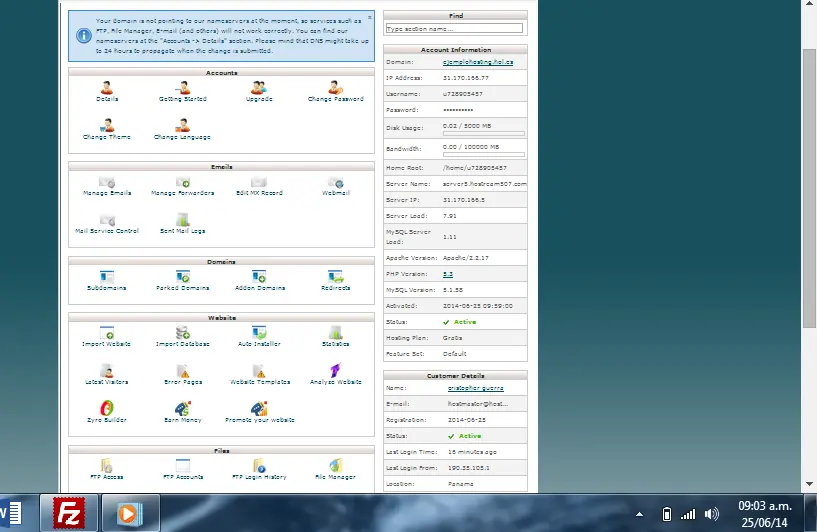
Task: Open Subdomains
Action: coord(107,277)
